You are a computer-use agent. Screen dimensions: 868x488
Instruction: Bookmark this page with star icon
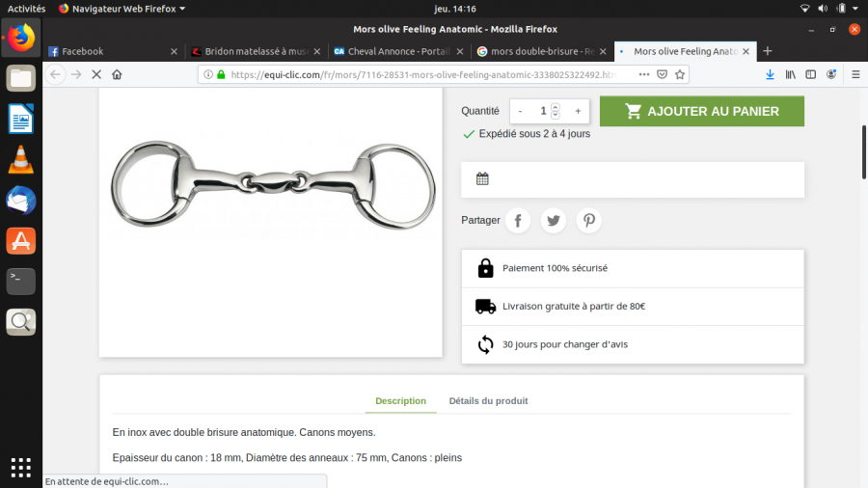click(x=680, y=74)
